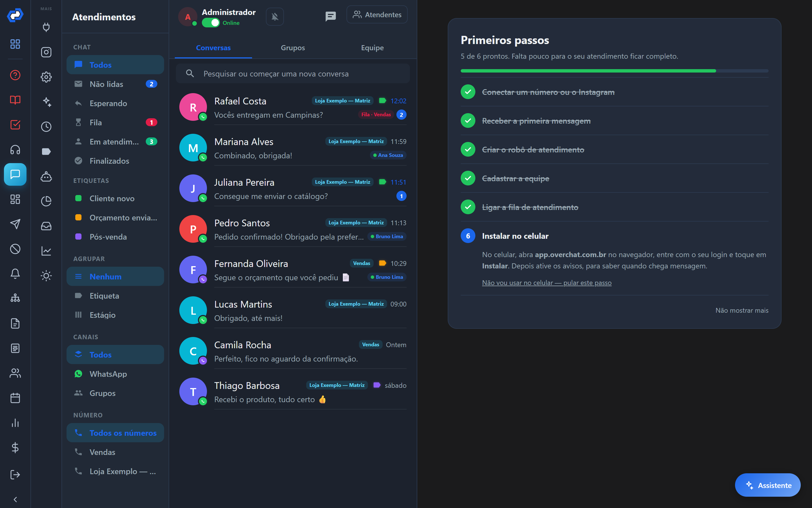Click the logout icon in left rail
812x508 pixels.
(15, 474)
